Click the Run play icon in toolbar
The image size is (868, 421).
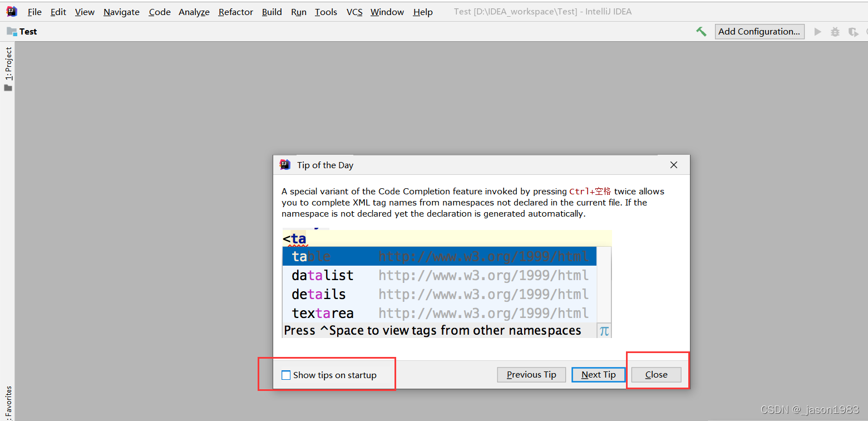pos(817,32)
